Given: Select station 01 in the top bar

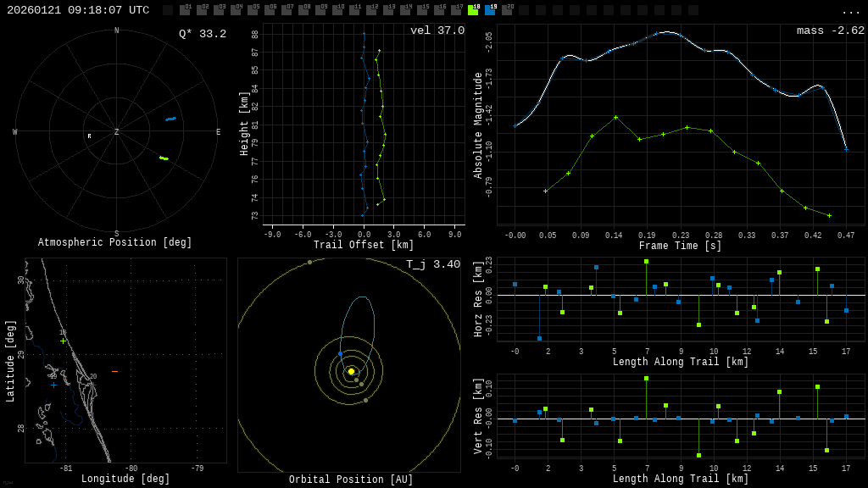Looking at the screenshot, I should [x=185, y=10].
